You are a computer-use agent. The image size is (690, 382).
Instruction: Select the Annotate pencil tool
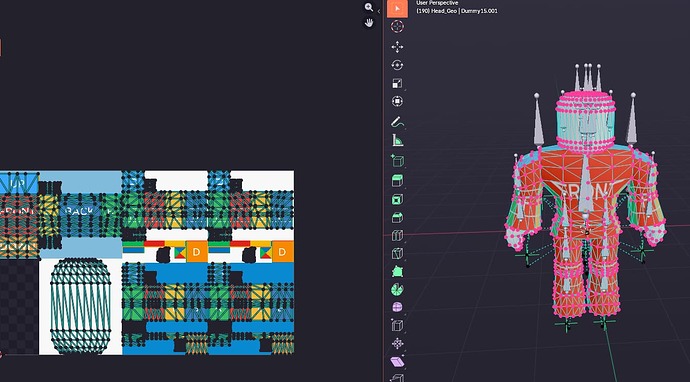click(x=397, y=122)
